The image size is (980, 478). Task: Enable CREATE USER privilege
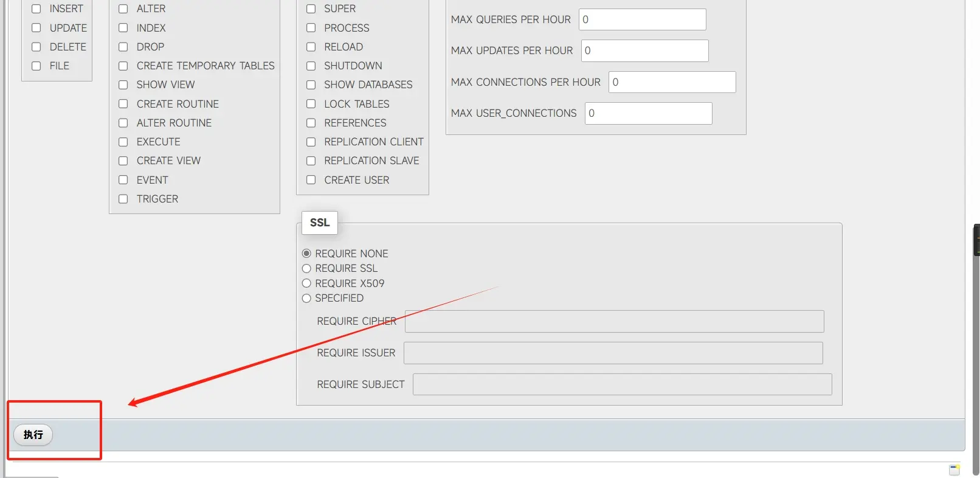(x=311, y=180)
